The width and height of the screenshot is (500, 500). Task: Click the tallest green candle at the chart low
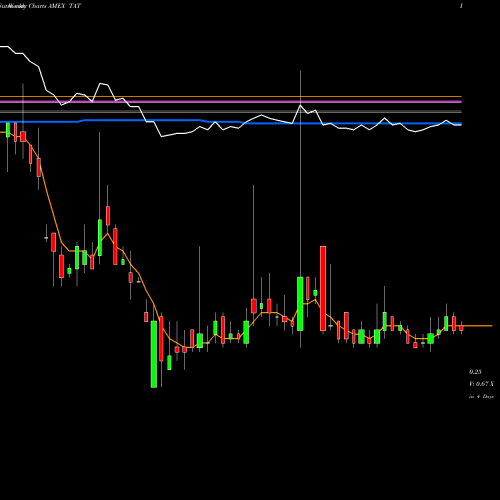154,354
